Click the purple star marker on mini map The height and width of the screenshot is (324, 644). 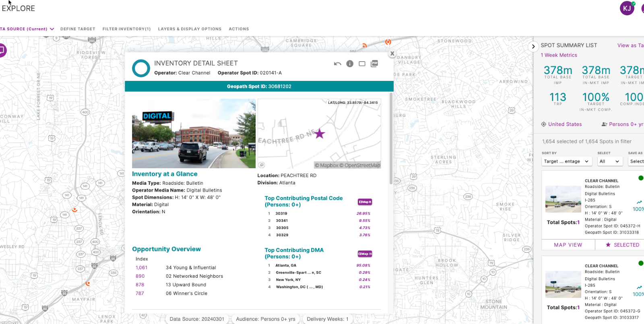click(320, 134)
